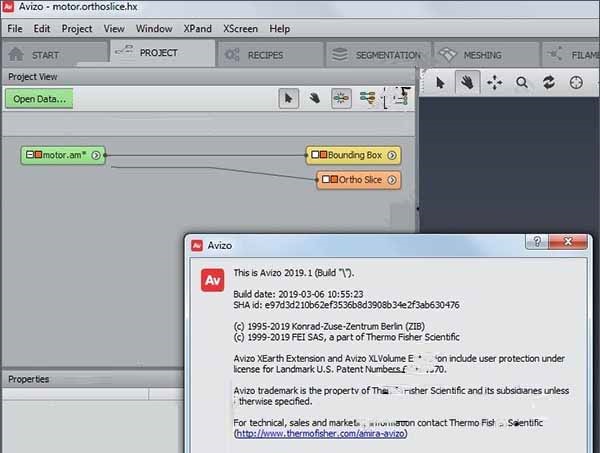Viewport: 600px width, 453px height.
Task: Toggle the white box on Ortho Slice node
Action: (x=326, y=179)
